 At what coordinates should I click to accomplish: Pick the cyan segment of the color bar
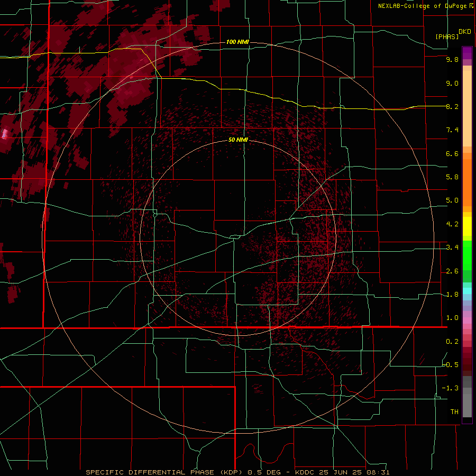(x=467, y=291)
